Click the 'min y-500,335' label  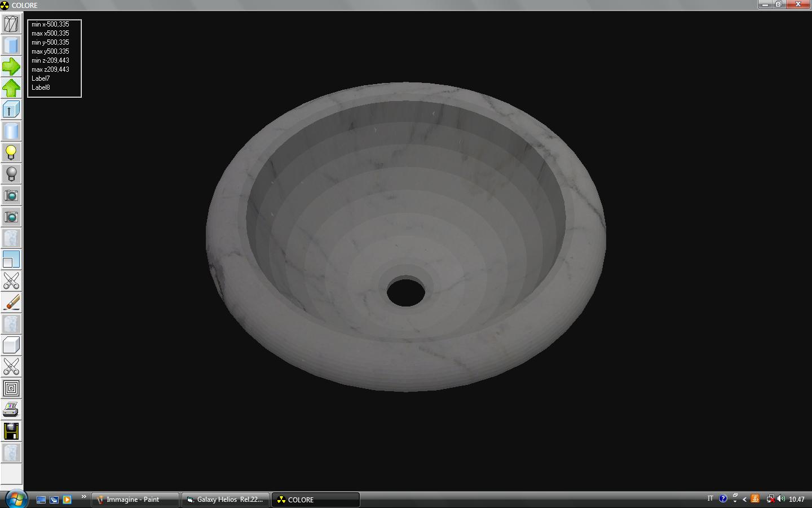(50, 42)
